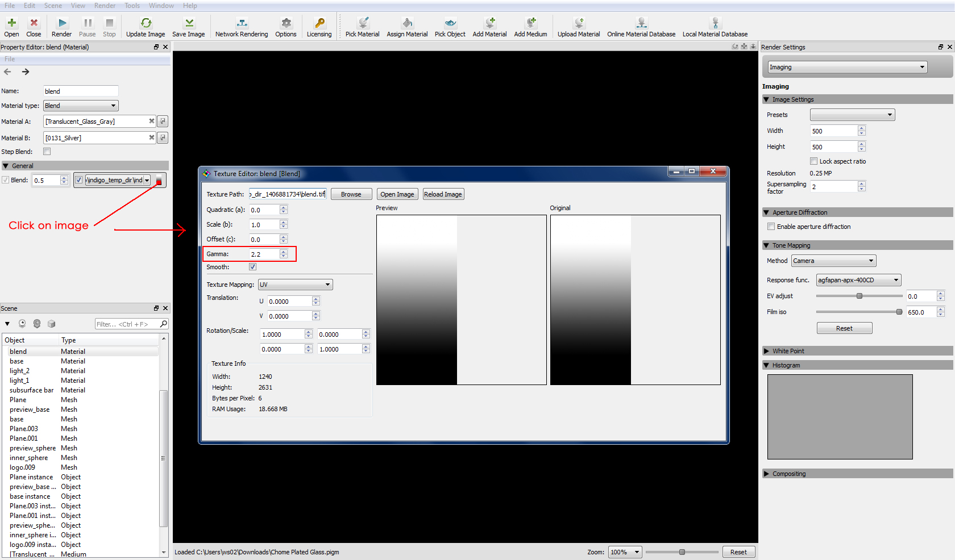Click the Render play icon
Image resolution: width=955 pixels, height=560 pixels.
click(62, 23)
